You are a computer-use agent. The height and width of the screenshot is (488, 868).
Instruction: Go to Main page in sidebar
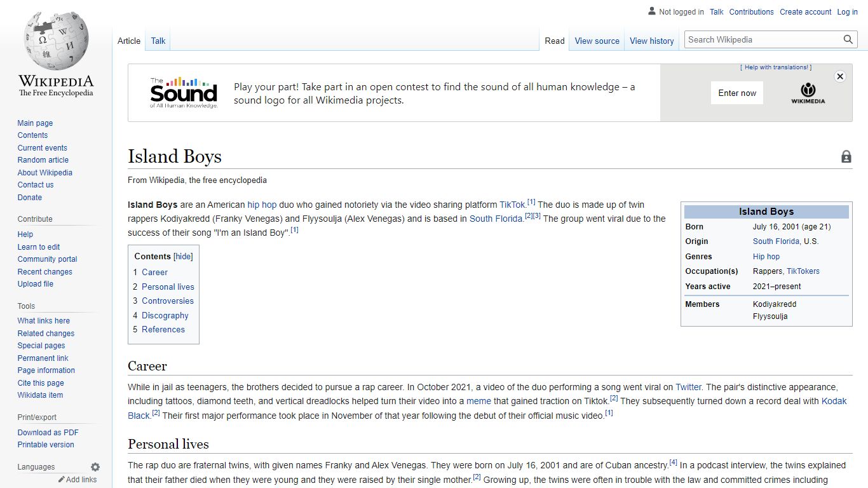click(35, 123)
